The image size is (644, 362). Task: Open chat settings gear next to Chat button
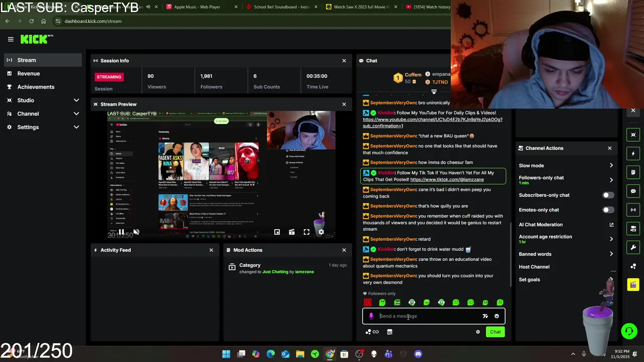478,332
